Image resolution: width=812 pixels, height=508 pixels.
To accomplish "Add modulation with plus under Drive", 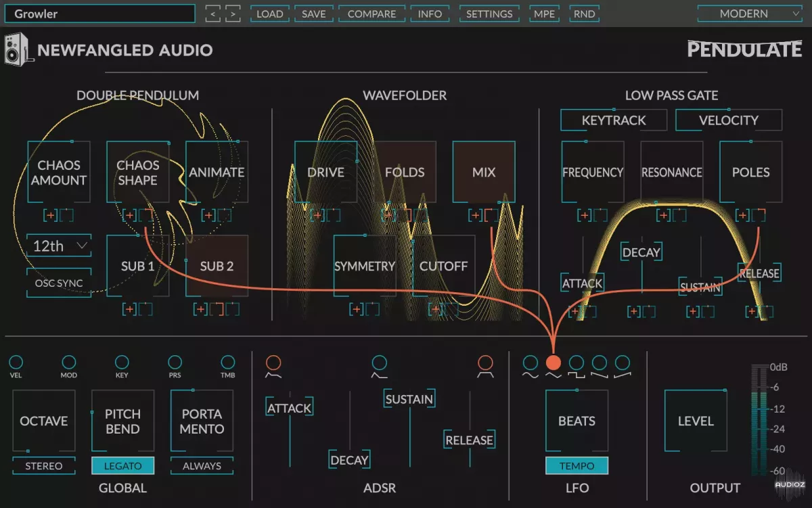I will click(317, 216).
